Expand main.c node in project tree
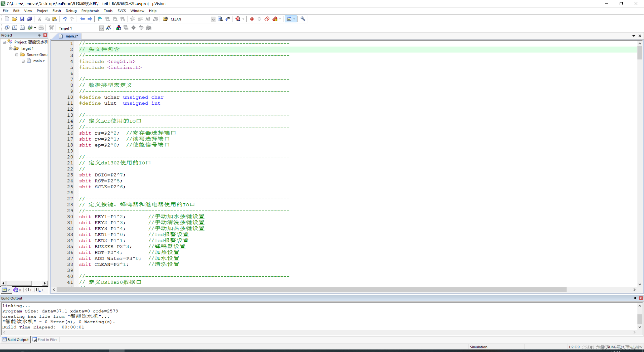 23,61
